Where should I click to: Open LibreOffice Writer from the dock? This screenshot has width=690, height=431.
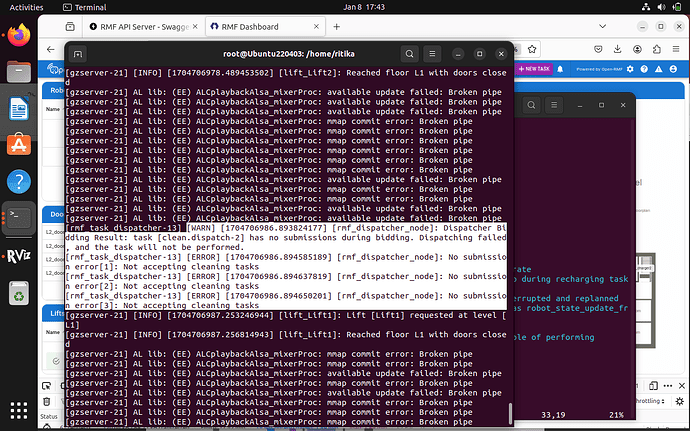tap(19, 108)
